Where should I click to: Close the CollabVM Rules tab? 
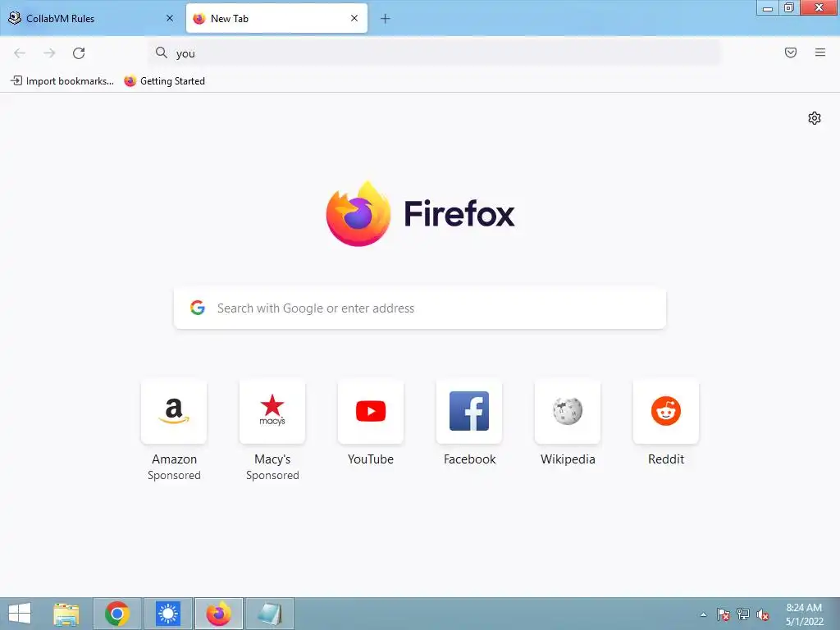pos(170,18)
